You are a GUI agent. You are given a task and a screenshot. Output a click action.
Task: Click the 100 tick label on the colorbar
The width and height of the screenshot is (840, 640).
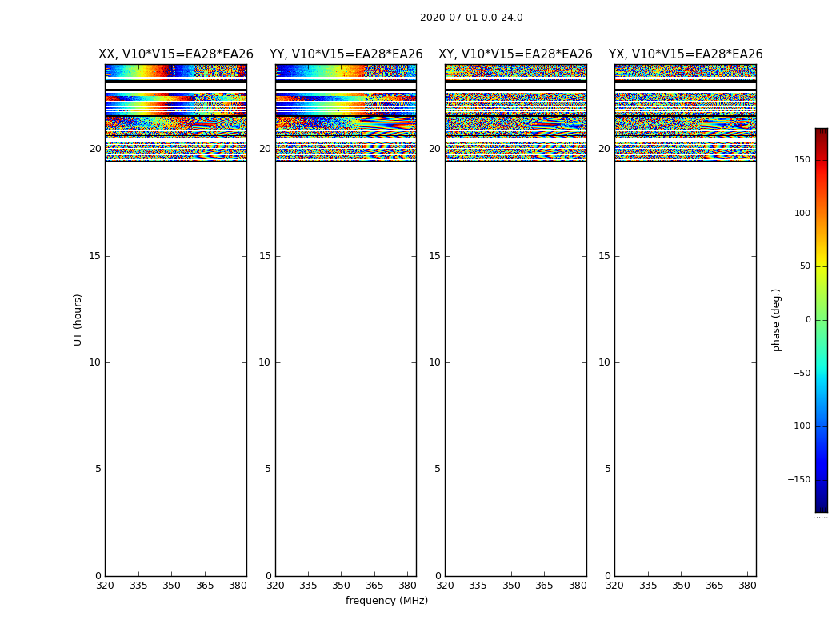[802, 213]
